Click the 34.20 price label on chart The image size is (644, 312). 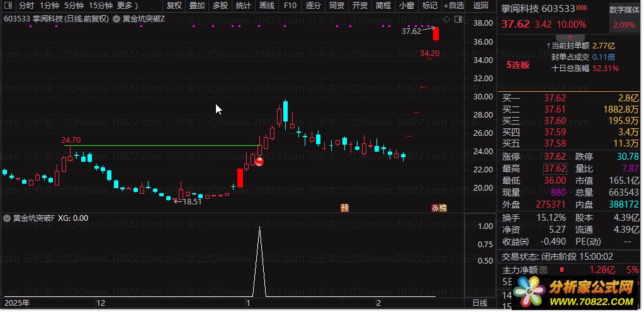[429, 53]
